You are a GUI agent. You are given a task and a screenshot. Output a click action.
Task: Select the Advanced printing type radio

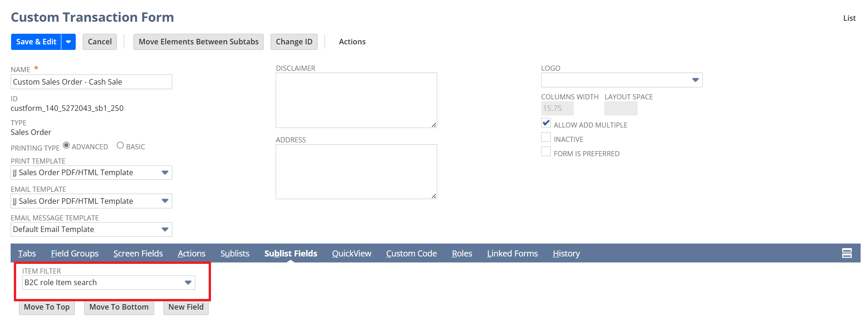pyautogui.click(x=66, y=146)
